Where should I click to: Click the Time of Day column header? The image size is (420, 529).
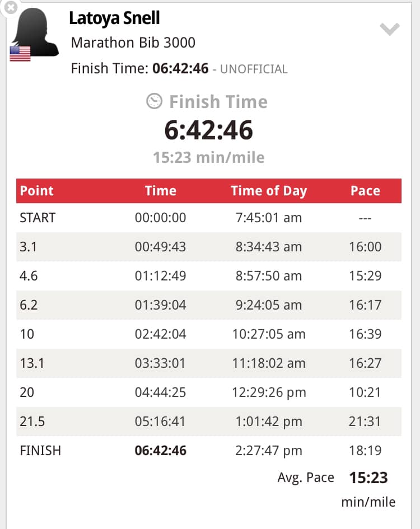click(269, 191)
